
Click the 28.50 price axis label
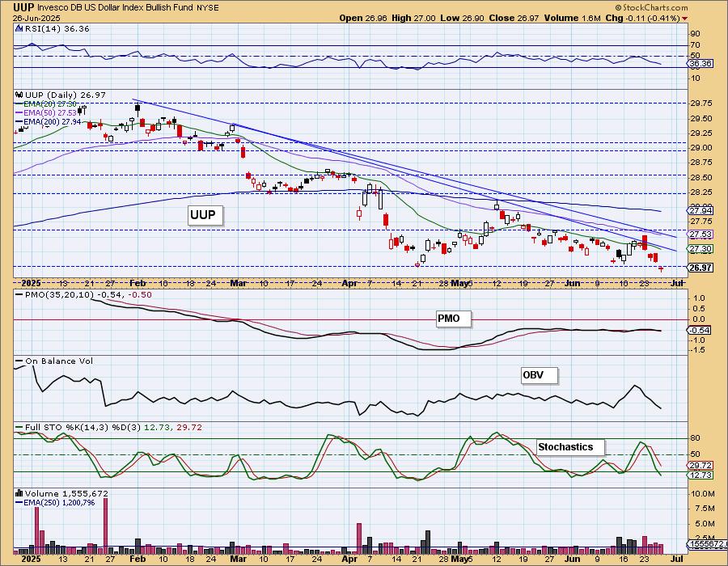701,178
